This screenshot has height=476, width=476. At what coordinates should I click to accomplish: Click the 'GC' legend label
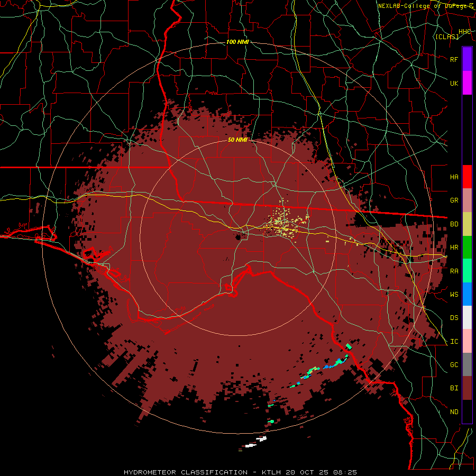coord(454,365)
